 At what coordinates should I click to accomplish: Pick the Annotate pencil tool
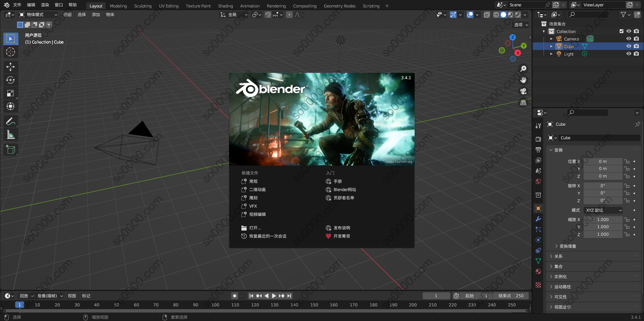(x=10, y=121)
